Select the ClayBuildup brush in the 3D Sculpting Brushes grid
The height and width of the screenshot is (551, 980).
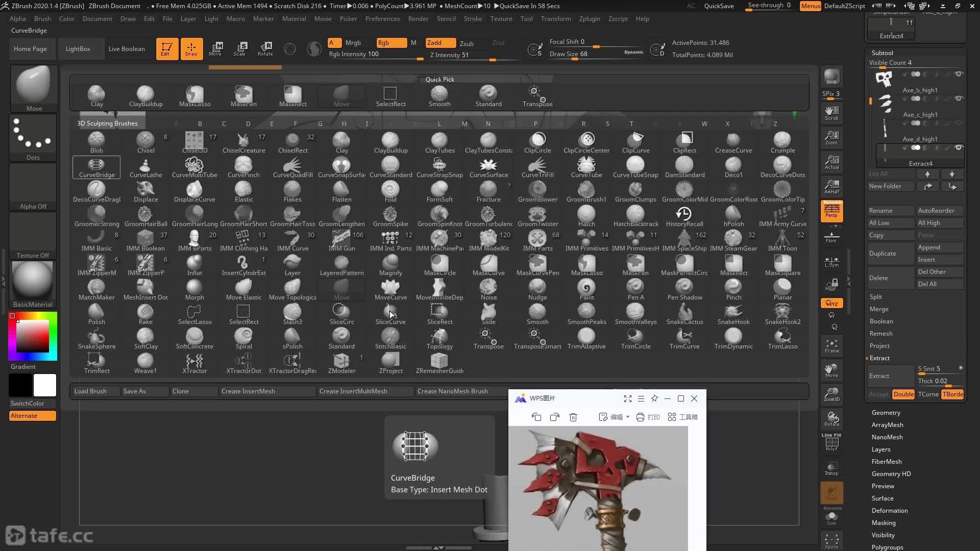pos(390,143)
